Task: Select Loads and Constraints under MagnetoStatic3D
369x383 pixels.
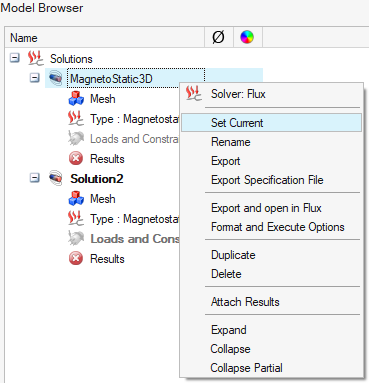Action: tap(135, 139)
